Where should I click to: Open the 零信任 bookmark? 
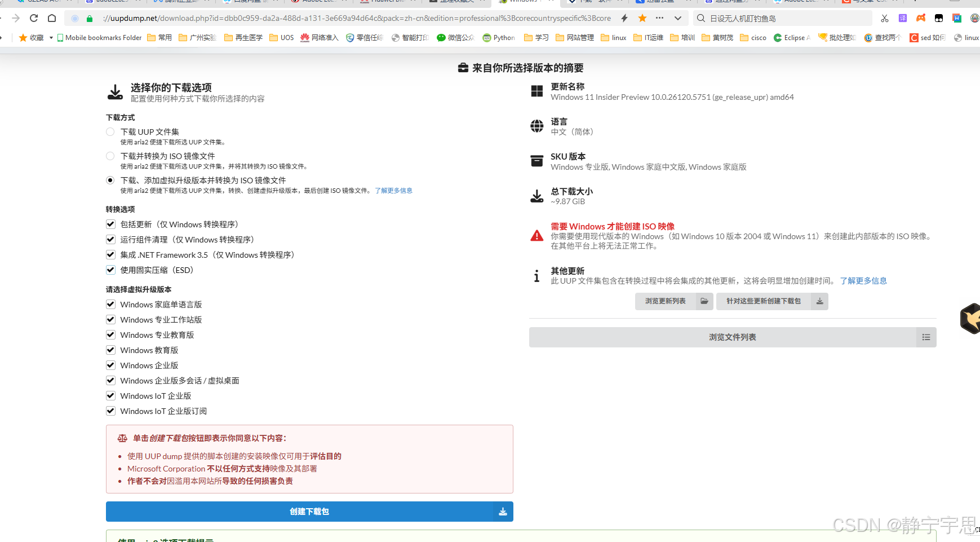coord(365,38)
